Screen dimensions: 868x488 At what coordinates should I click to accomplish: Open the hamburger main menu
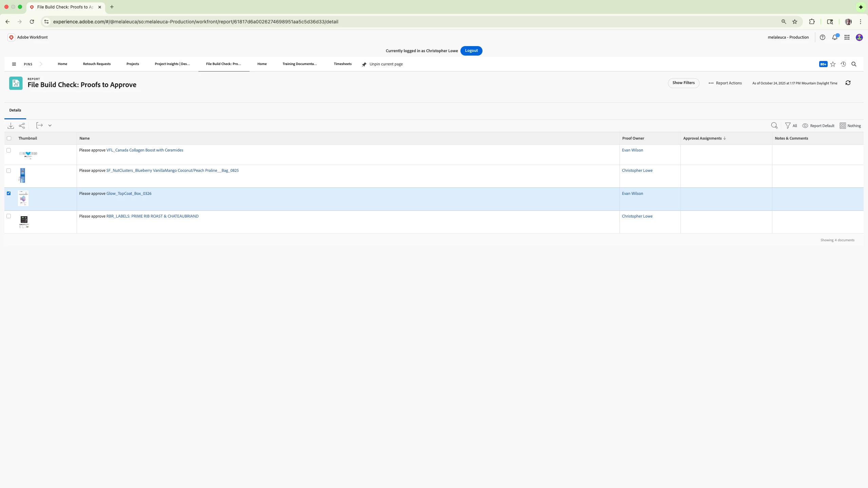coord(14,64)
